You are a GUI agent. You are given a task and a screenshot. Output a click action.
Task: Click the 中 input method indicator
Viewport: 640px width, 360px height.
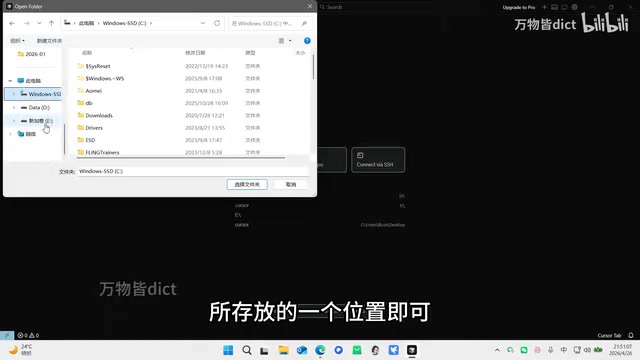point(564,350)
